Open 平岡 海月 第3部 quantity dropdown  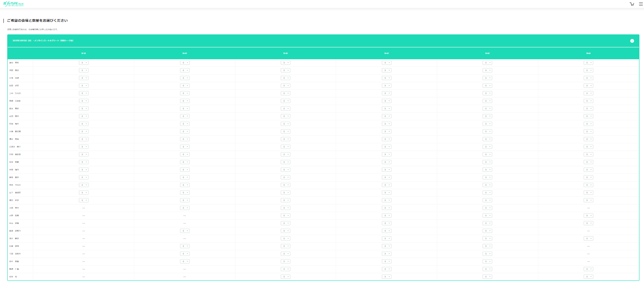(x=285, y=170)
